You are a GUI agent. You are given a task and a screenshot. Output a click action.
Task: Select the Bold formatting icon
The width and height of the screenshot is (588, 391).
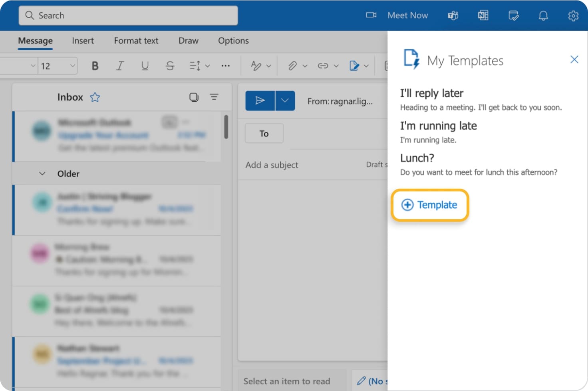pyautogui.click(x=95, y=65)
